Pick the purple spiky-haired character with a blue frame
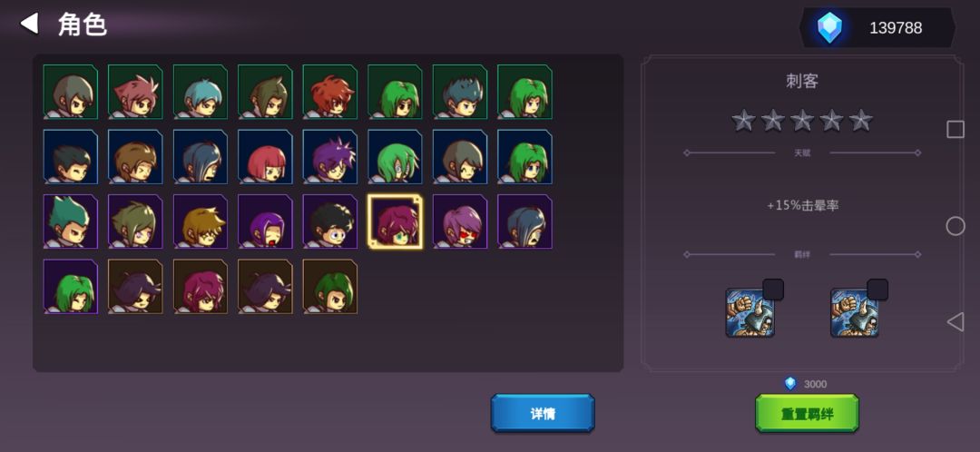This screenshot has width=980, height=452. [330, 156]
